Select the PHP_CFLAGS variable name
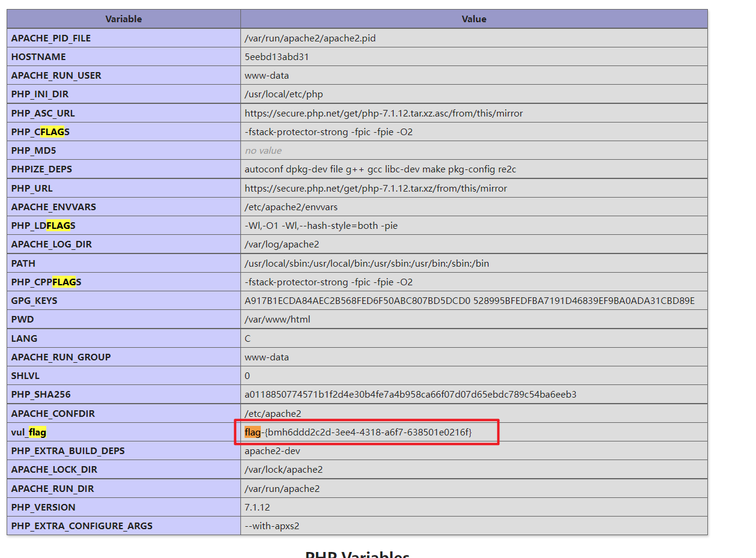 coord(40,132)
